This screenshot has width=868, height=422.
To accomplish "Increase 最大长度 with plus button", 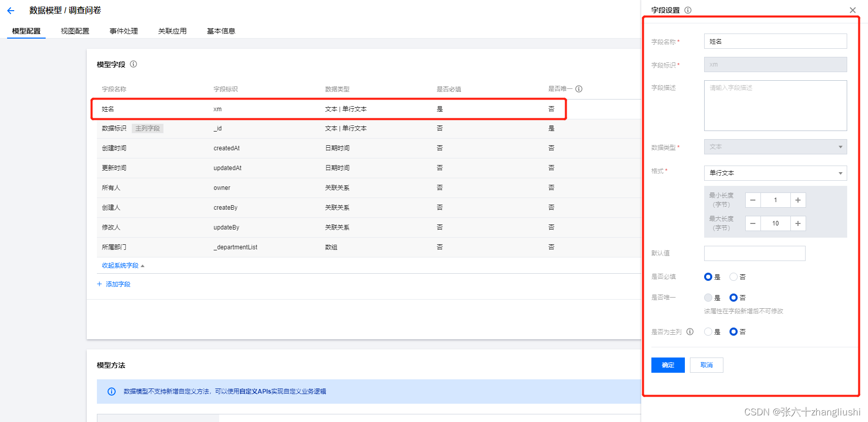I will point(798,223).
